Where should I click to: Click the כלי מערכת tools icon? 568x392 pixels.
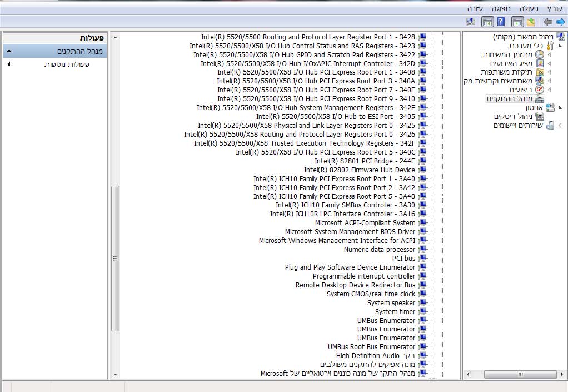[x=550, y=46]
